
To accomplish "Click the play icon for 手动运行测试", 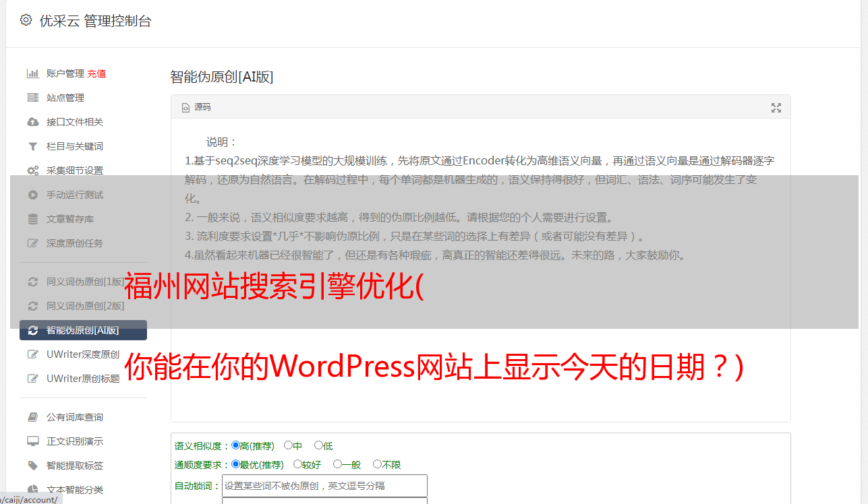I will click(x=32, y=195).
